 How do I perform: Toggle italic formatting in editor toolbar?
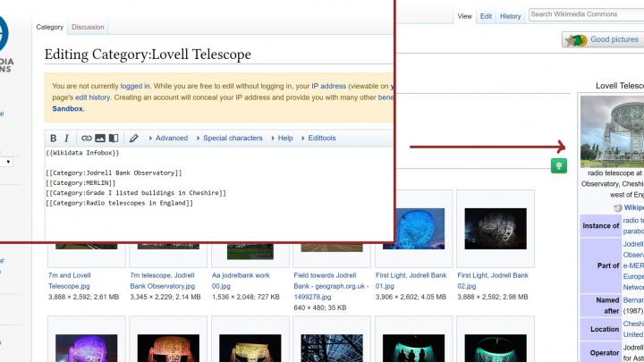(67, 139)
